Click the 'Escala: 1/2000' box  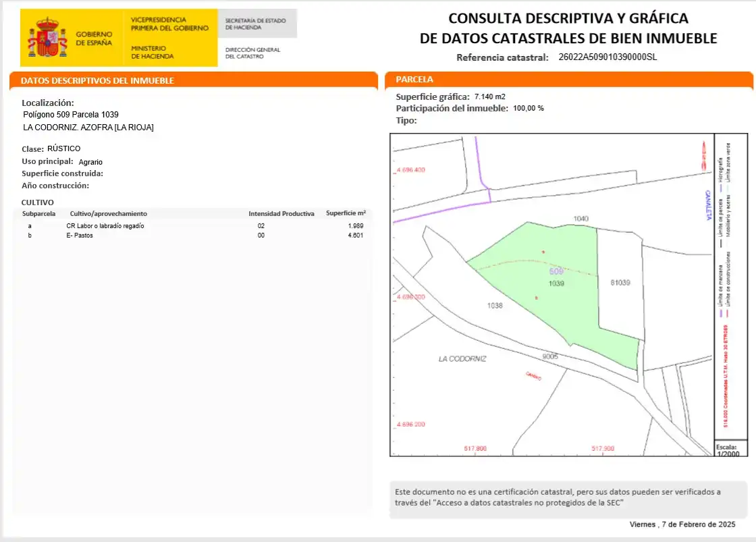tap(730, 450)
